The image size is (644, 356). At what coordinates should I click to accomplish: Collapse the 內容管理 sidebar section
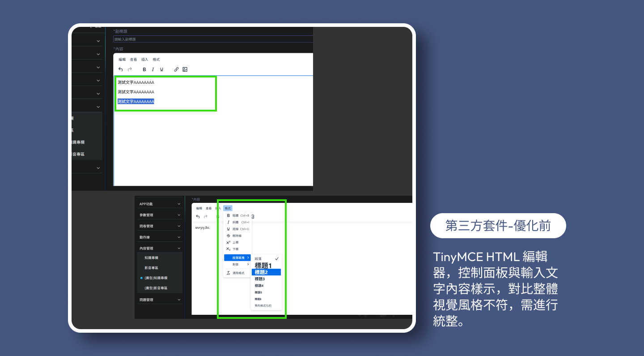pos(160,248)
